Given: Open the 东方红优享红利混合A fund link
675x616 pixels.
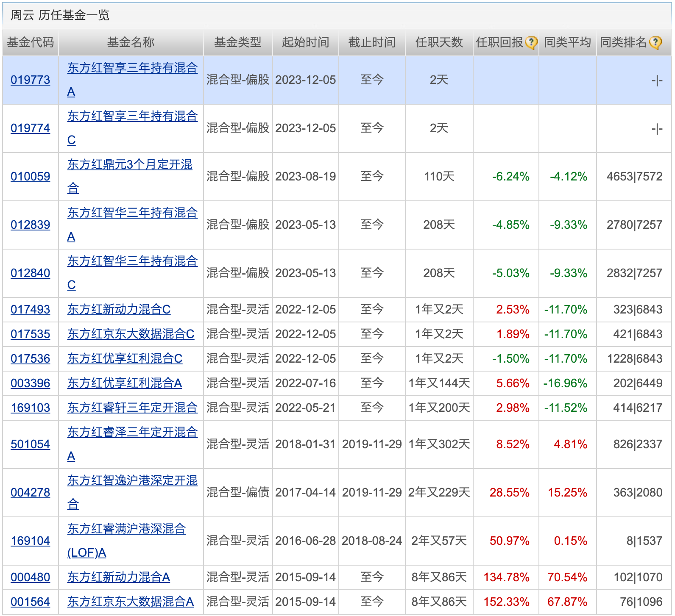Looking at the screenshot, I should (125, 383).
